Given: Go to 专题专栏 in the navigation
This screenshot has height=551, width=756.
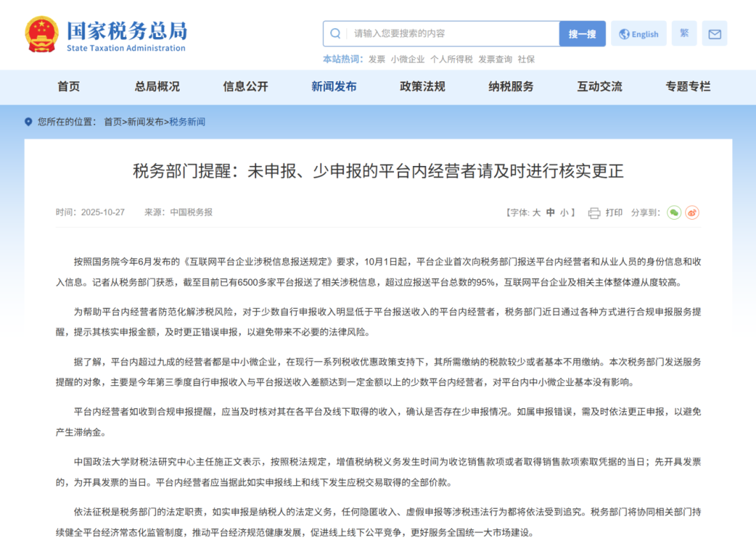Looking at the screenshot, I should pos(688,87).
